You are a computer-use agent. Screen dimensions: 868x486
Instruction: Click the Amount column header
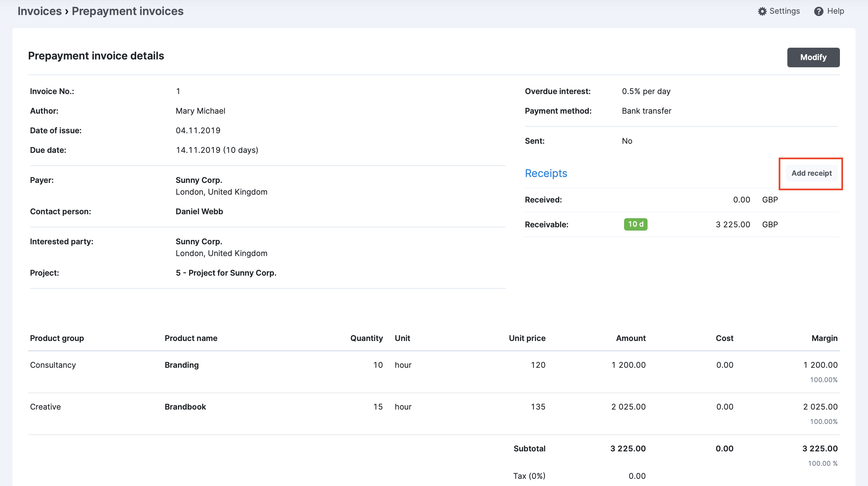pyautogui.click(x=631, y=338)
